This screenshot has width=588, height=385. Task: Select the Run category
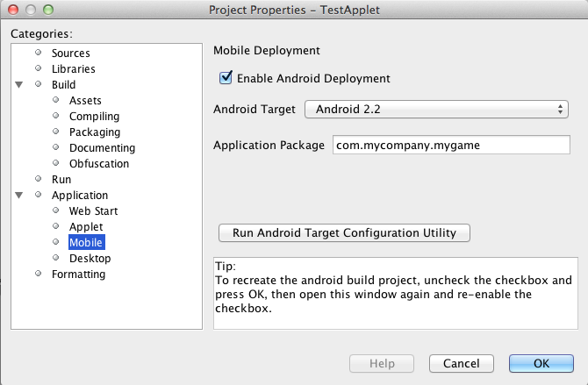tap(61, 180)
